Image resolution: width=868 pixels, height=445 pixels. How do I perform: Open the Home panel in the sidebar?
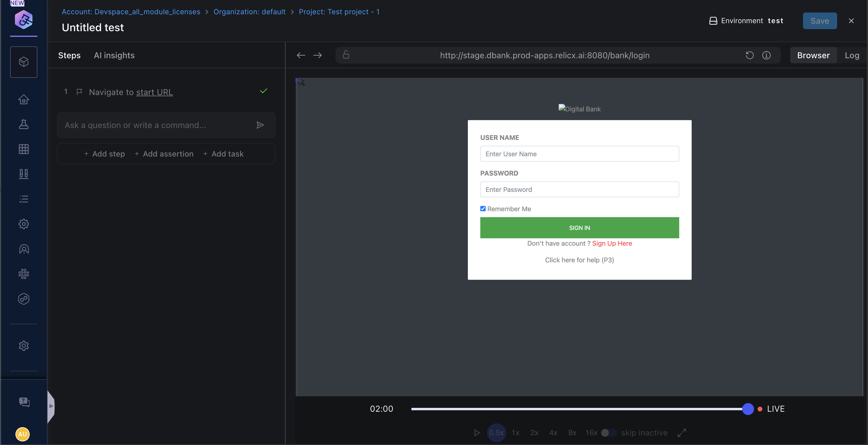point(23,100)
